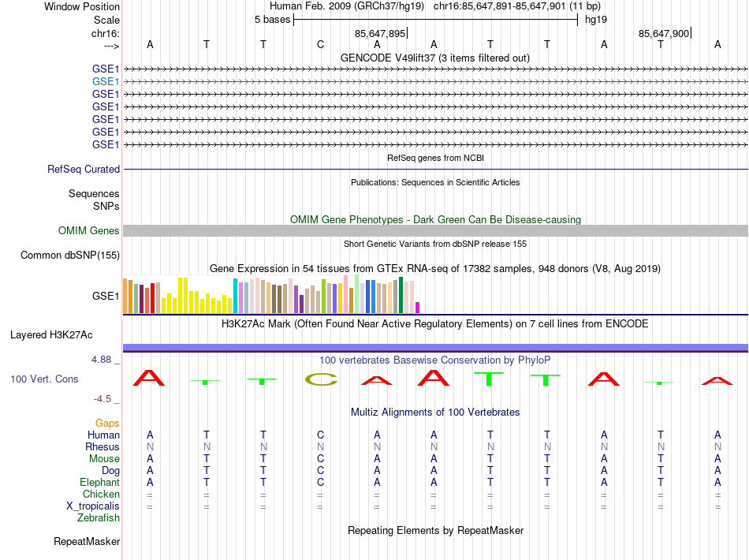The height and width of the screenshot is (560, 749).
Task: Click the Sequences track label
Action: (94, 193)
